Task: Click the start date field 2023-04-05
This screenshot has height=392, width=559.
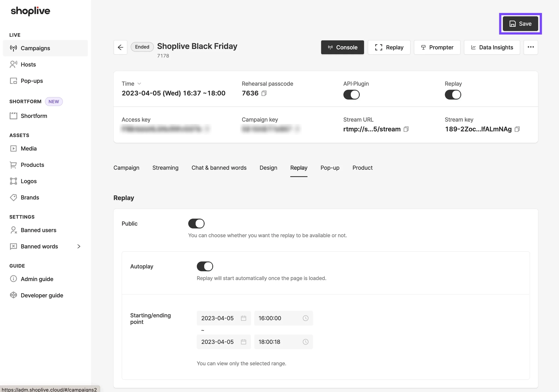Action: (x=224, y=318)
